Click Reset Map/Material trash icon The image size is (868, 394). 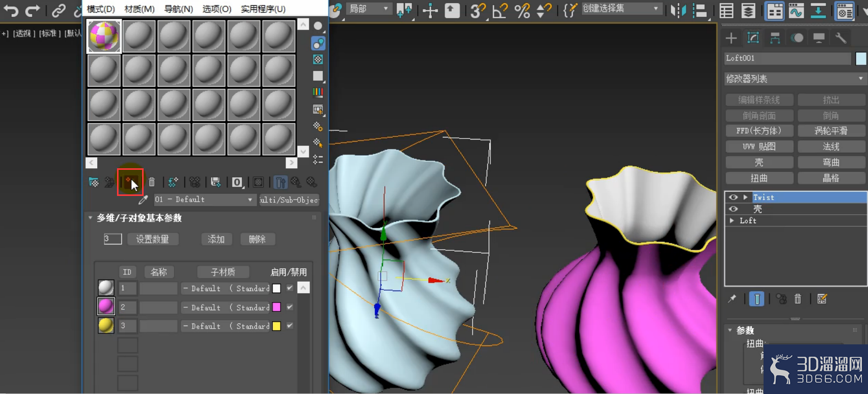pyautogui.click(x=151, y=182)
